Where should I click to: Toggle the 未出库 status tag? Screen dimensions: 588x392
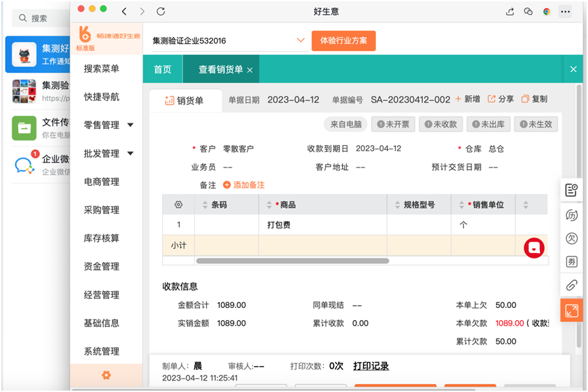coord(488,124)
